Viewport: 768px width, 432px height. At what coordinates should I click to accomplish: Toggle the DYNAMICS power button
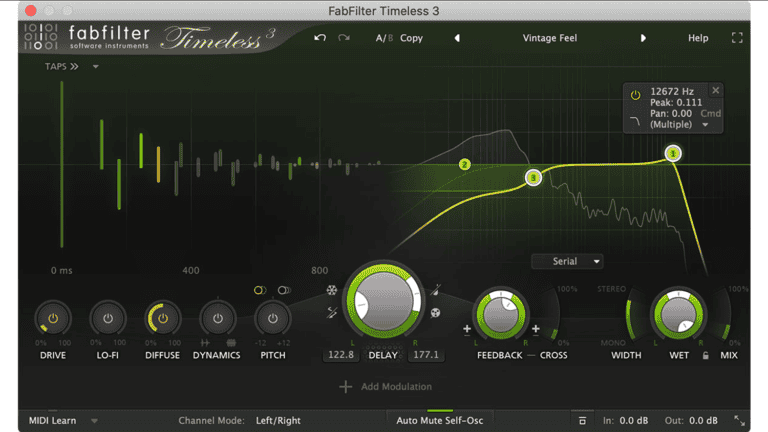pos(217,318)
